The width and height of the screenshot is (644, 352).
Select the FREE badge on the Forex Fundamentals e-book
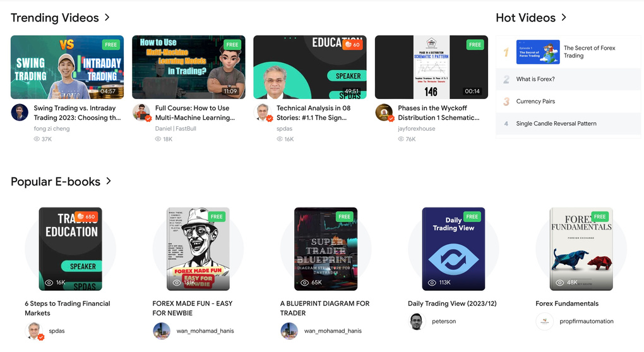point(600,216)
